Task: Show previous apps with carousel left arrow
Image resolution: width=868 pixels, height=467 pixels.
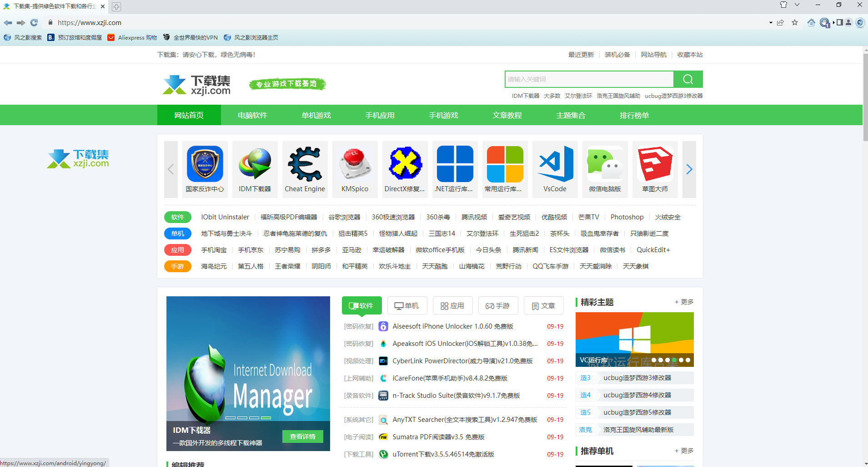Action: 171,169
